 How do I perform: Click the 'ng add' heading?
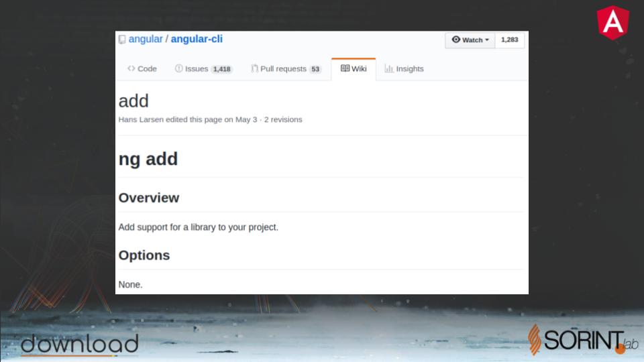coord(148,159)
